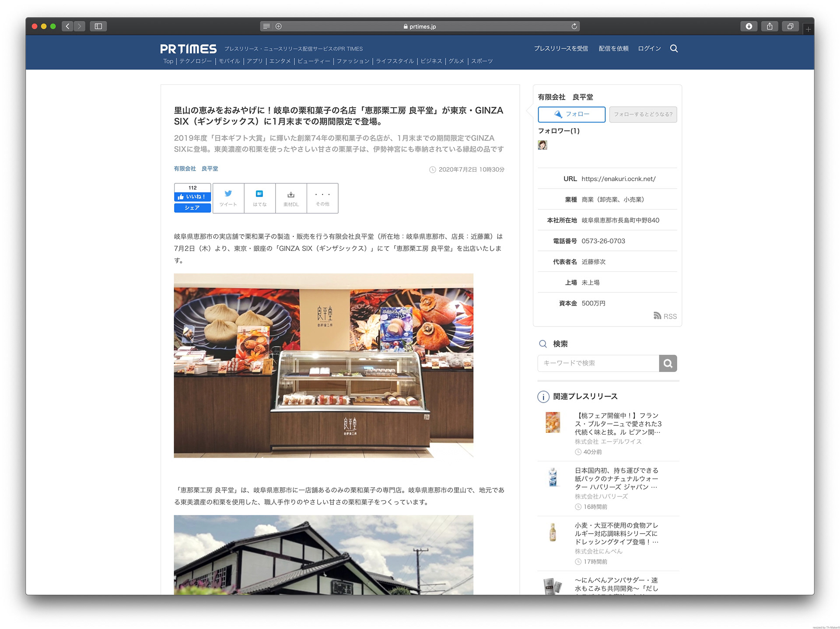840x629 pixels.
Task: Open the RSS feed link
Action: (x=665, y=316)
